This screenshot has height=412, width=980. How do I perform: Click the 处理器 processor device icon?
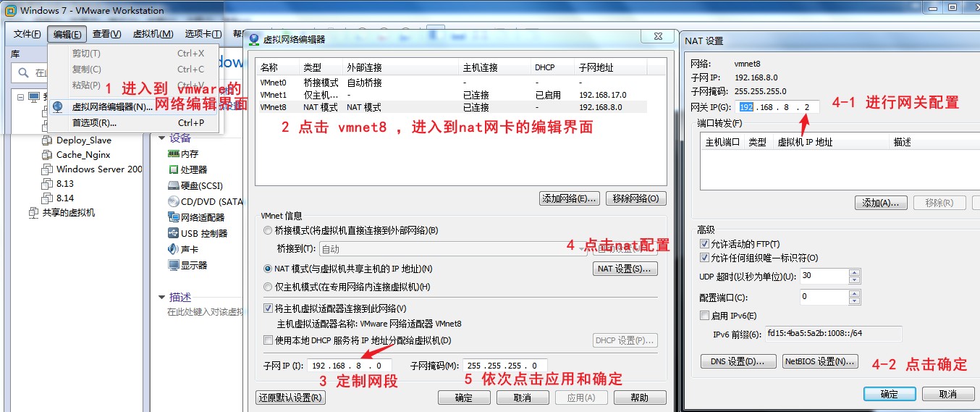[x=174, y=169]
